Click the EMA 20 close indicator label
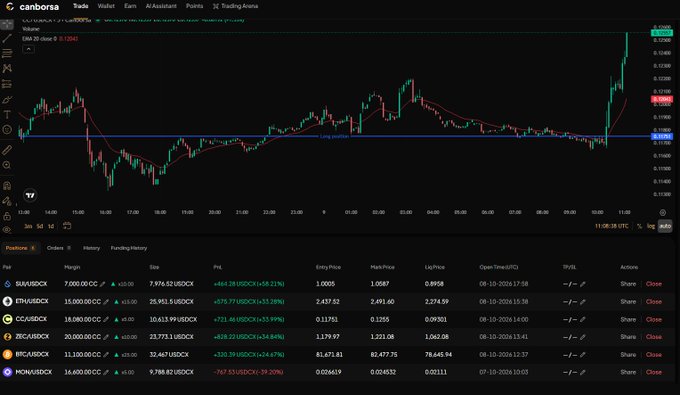 pyautogui.click(x=39, y=39)
